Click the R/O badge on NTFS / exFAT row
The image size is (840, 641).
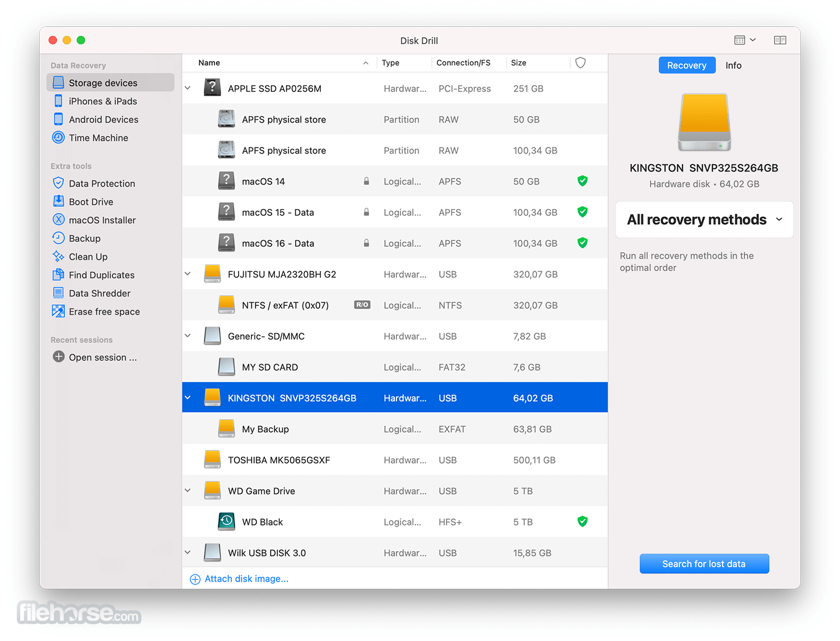362,305
